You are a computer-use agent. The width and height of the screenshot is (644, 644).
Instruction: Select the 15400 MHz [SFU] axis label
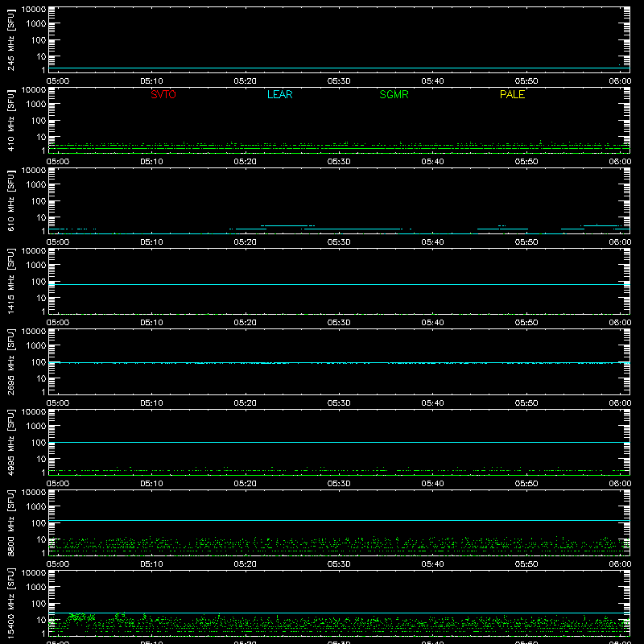tap(10, 603)
